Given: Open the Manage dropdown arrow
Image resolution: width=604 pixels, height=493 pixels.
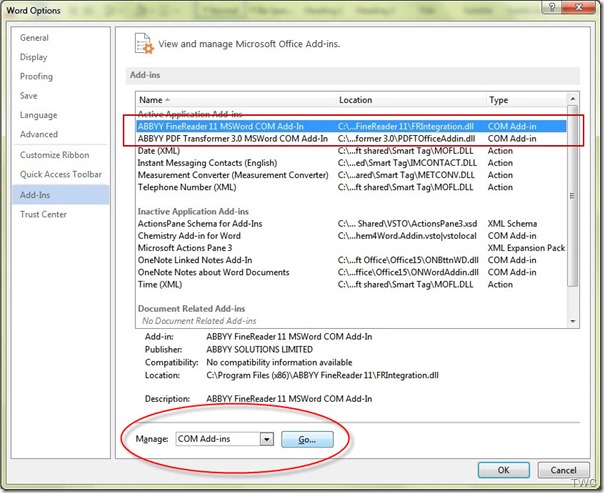Looking at the screenshot, I should click(267, 439).
